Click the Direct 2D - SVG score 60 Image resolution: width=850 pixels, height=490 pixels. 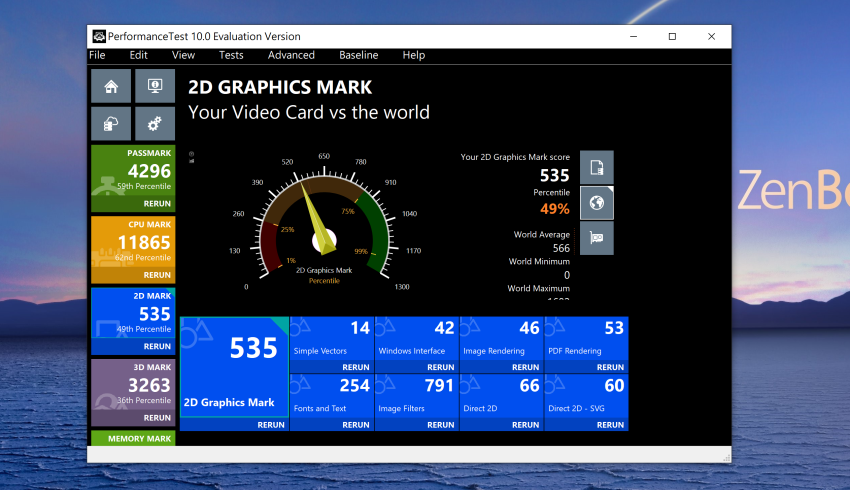(x=614, y=386)
